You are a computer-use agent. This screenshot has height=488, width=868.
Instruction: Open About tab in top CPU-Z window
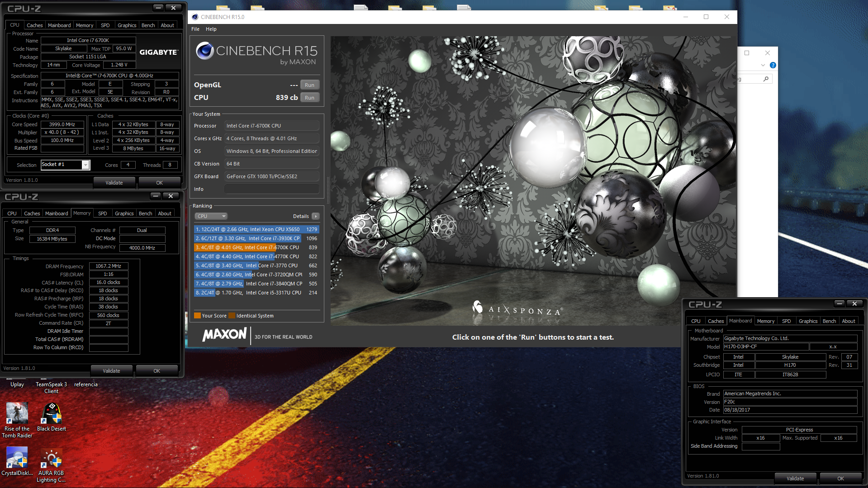point(167,25)
